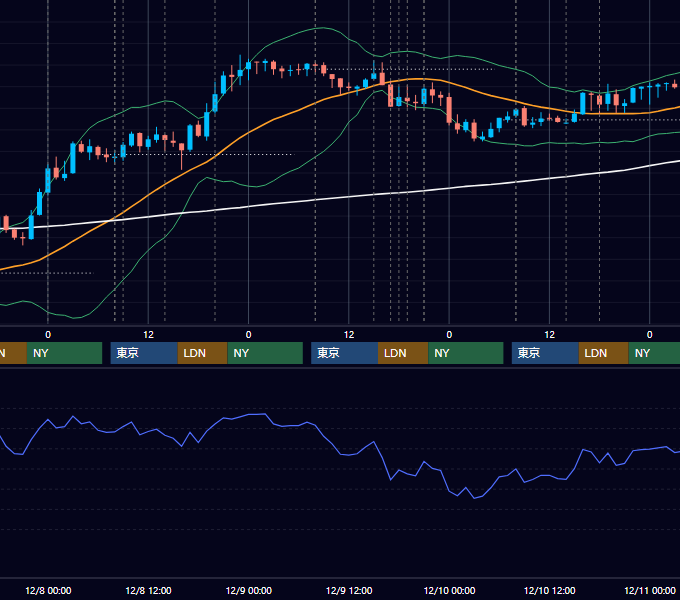680x600 pixels.
Task: Select the 東京 session block for 12/8
Action: click(144, 353)
